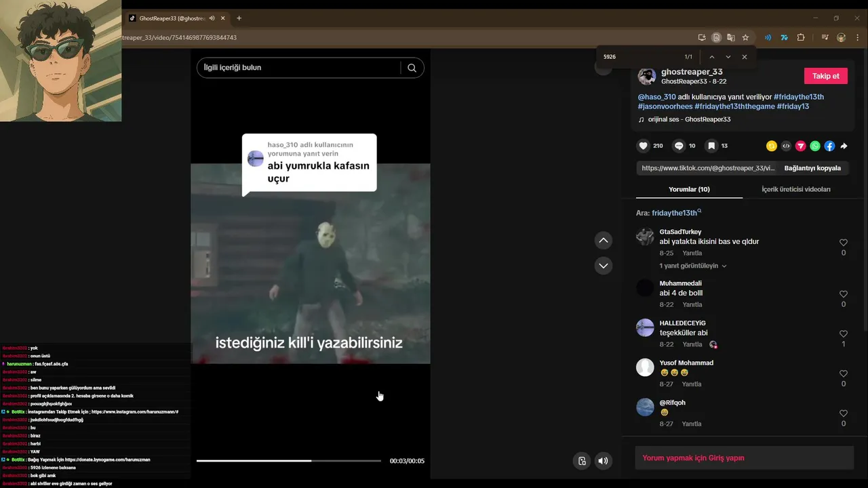Go to previous video with up arrow
Viewport: 868px width, 488px height.
(604, 241)
